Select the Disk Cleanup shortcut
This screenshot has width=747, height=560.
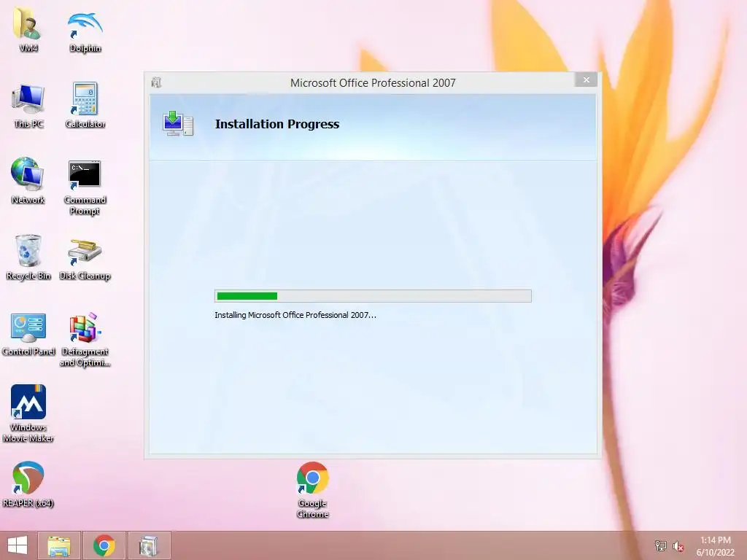(85, 259)
